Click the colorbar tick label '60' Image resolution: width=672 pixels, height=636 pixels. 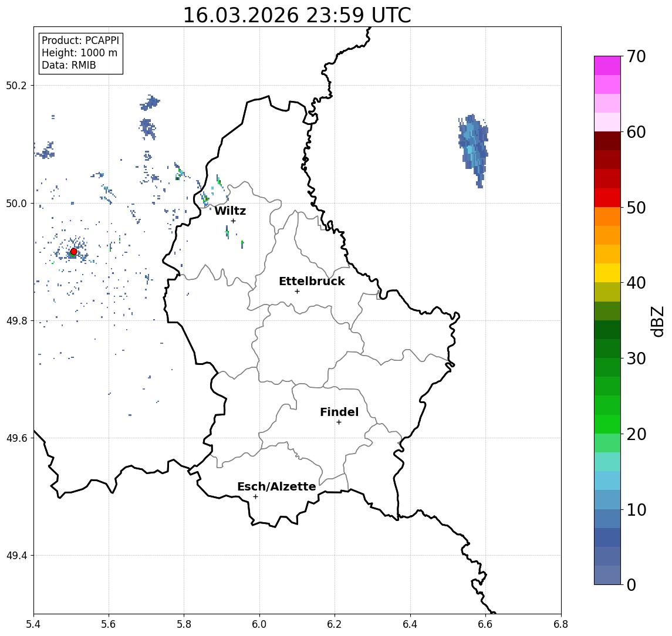(636, 132)
